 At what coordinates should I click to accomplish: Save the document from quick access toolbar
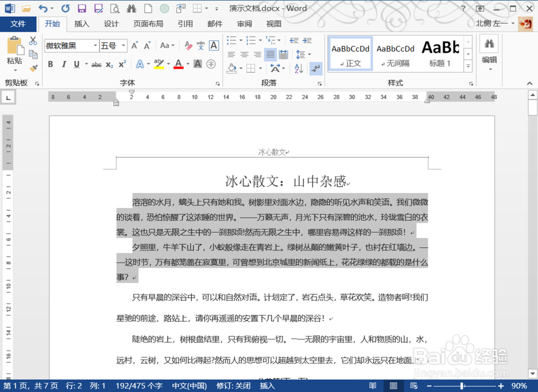[82, 8]
